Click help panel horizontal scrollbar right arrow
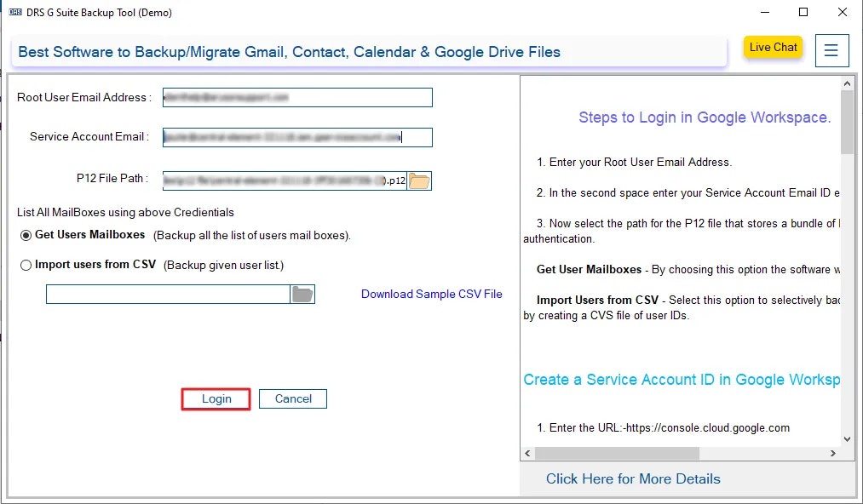Screen dimensions: 863x504 832,454
